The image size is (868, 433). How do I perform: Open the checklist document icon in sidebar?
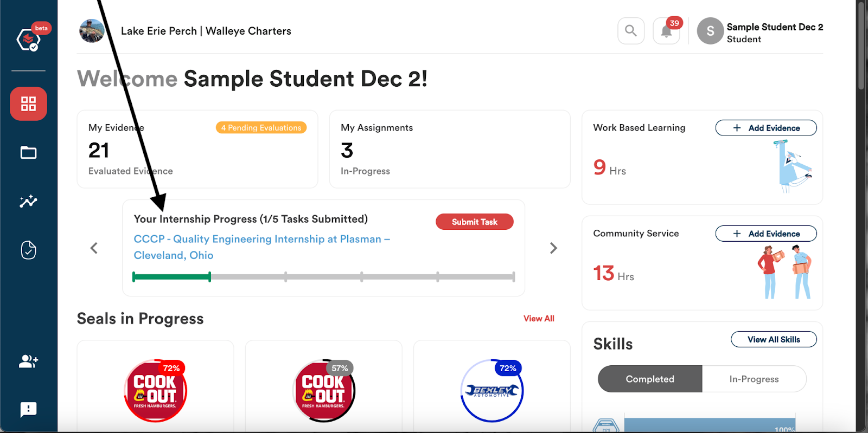28,250
